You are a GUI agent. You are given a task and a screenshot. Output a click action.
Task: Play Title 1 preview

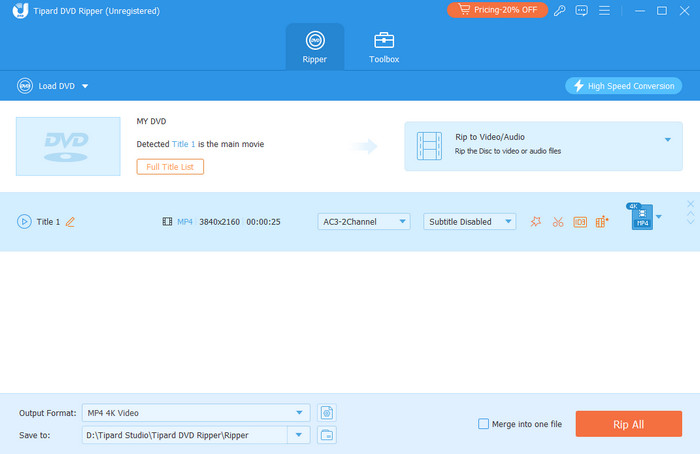[x=24, y=221]
